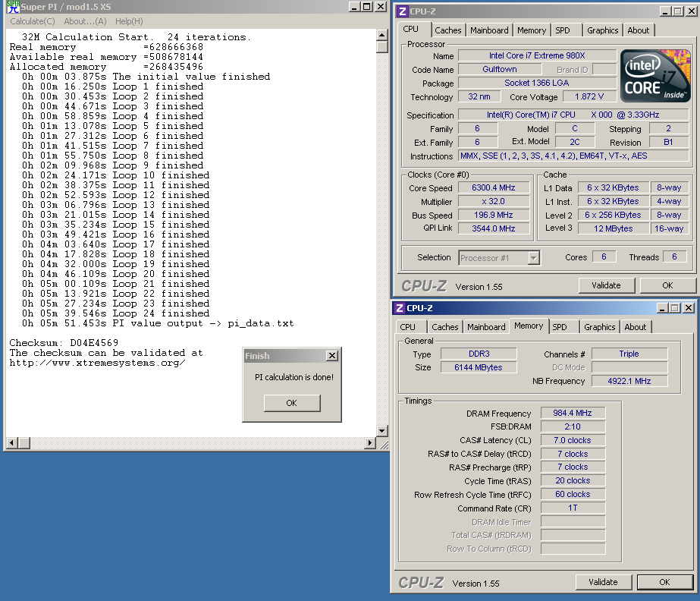Click the CAS# Latency value 7.0 clocks
The height and width of the screenshot is (601, 700).
(x=573, y=440)
